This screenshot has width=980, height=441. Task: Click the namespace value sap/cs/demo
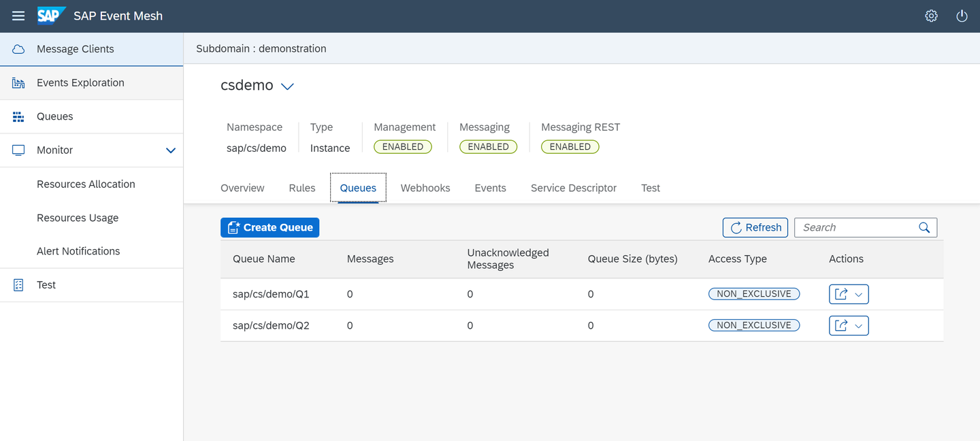pos(257,148)
